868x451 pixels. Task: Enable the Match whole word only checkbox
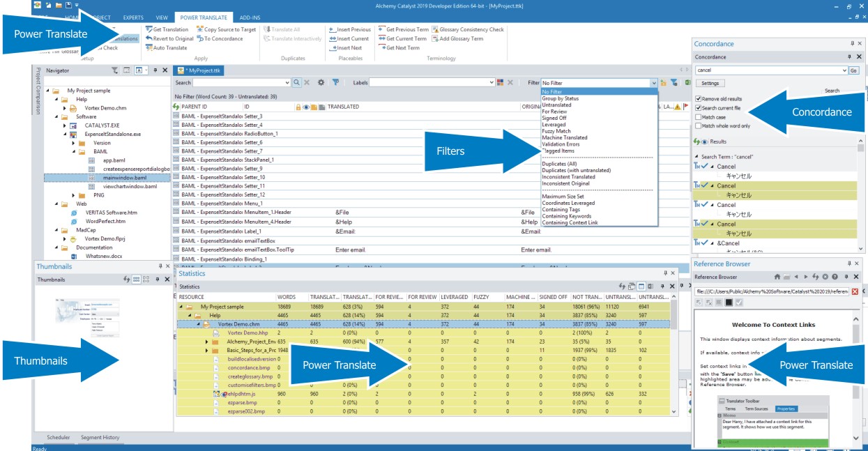[698, 126]
